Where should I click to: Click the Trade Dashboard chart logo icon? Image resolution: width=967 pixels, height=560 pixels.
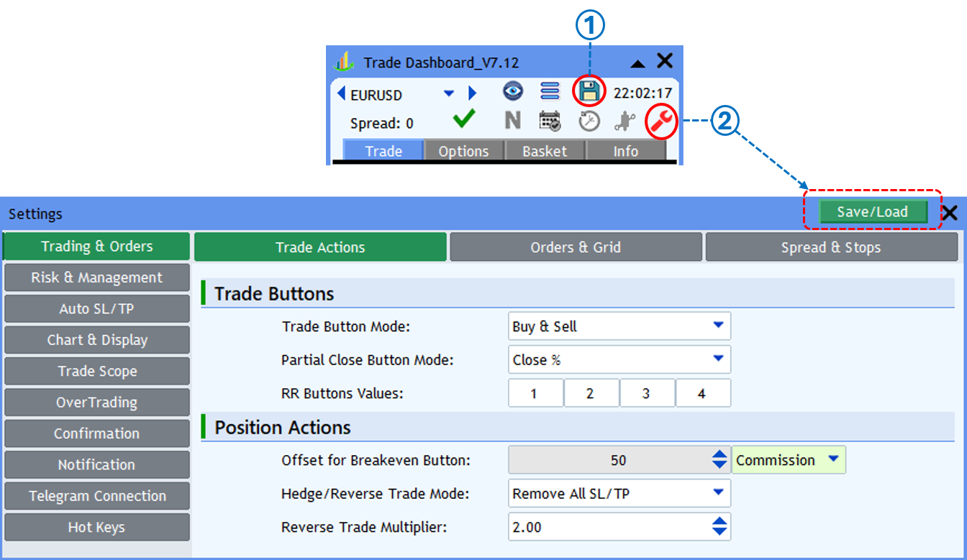pos(345,62)
